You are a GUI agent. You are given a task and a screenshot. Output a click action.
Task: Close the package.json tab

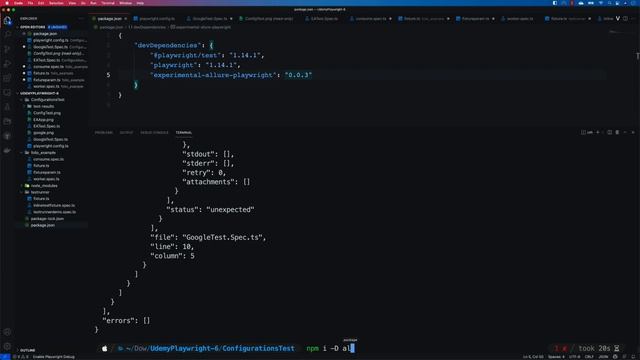(126, 19)
